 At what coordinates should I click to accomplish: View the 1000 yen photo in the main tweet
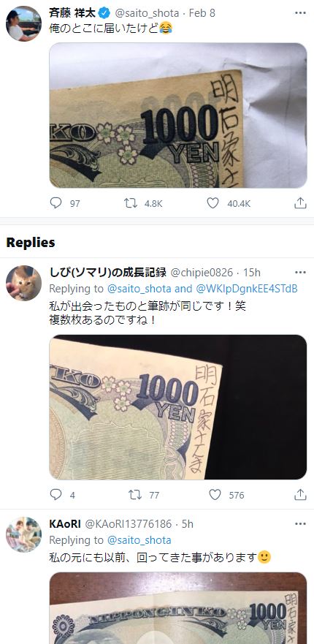pos(178,115)
